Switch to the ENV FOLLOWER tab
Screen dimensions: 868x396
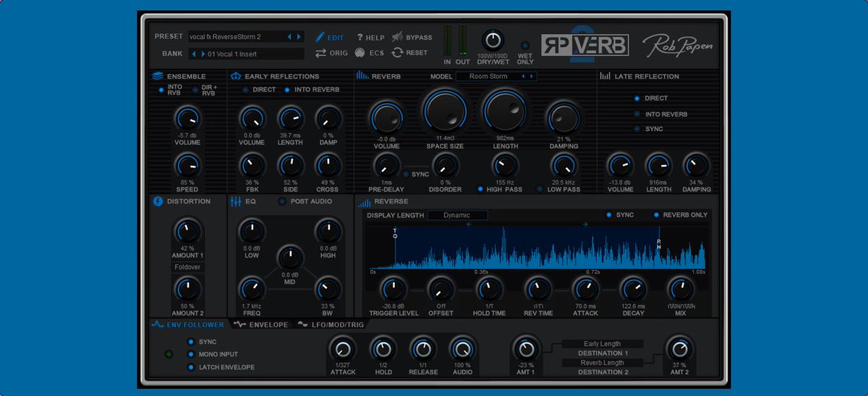189,325
